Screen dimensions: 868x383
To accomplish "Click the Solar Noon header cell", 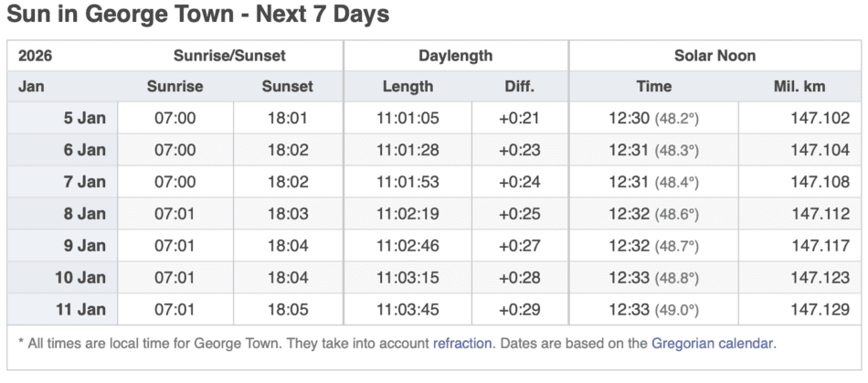I will 715,56.
